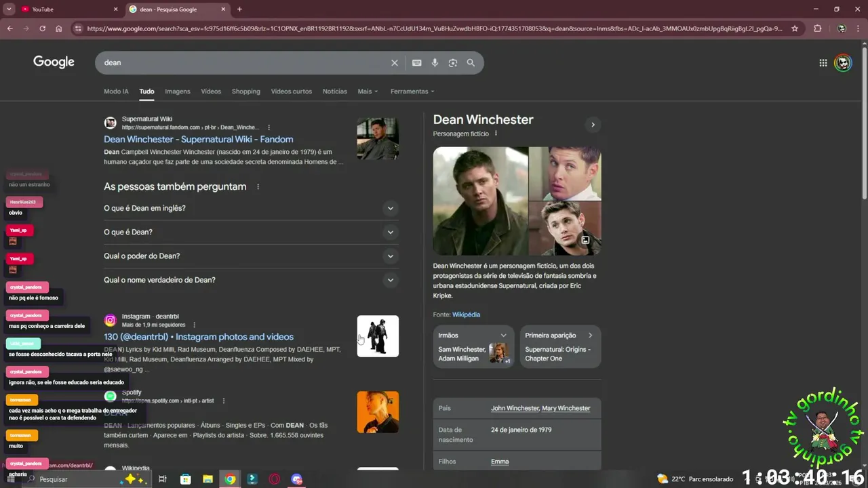Select the 'Notícias' search tab
Viewport: 868px width, 488px height.
[335, 91]
